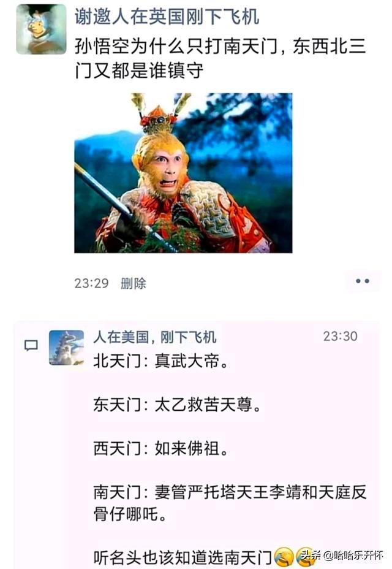The image size is (392, 569).
Task: Tap post text about 孙悟空 and 南天门
Action: tap(221, 58)
